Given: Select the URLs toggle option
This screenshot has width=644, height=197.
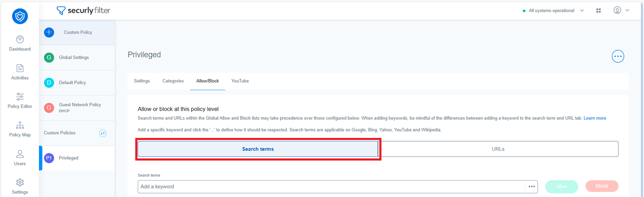Looking at the screenshot, I should click(498, 149).
